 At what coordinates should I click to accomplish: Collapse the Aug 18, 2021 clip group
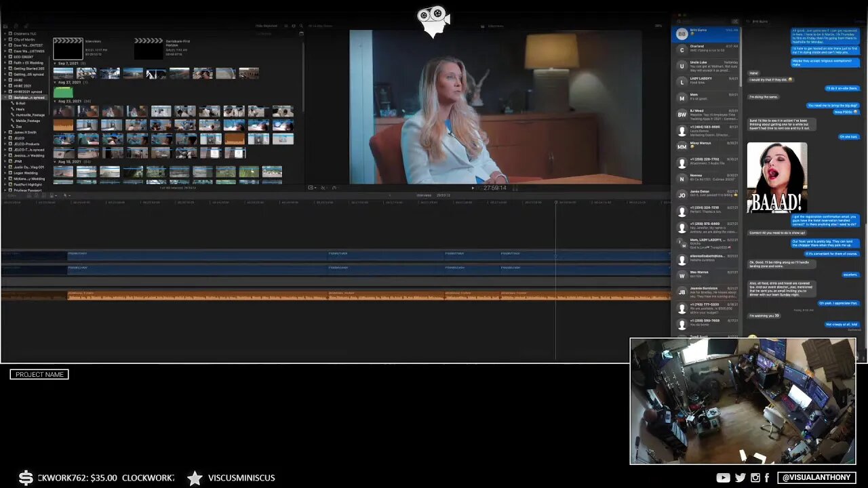point(55,162)
